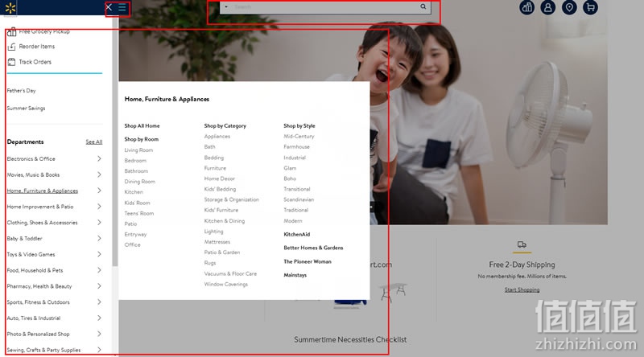Select Home, Furniture & Appliances department
The image size is (644, 357).
pyautogui.click(x=43, y=191)
